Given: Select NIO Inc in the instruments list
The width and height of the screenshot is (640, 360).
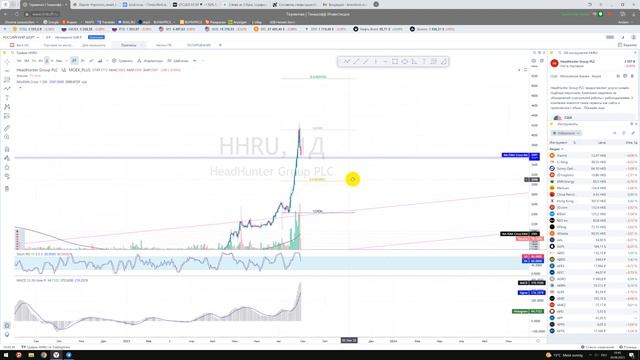Looking at the screenshot, I should (593, 220).
